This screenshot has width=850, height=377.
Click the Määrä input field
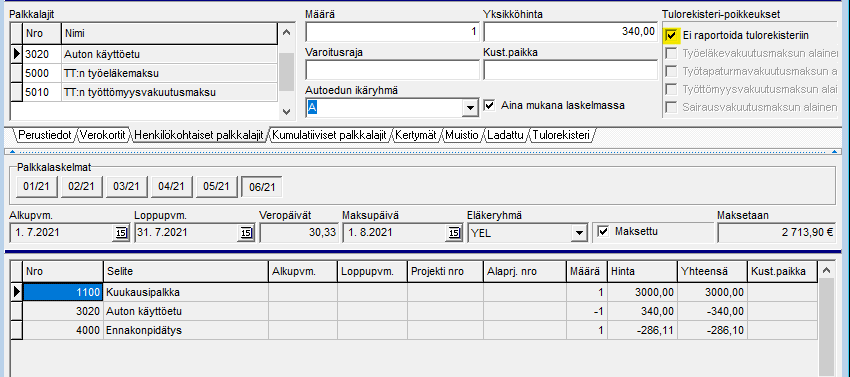click(x=392, y=32)
